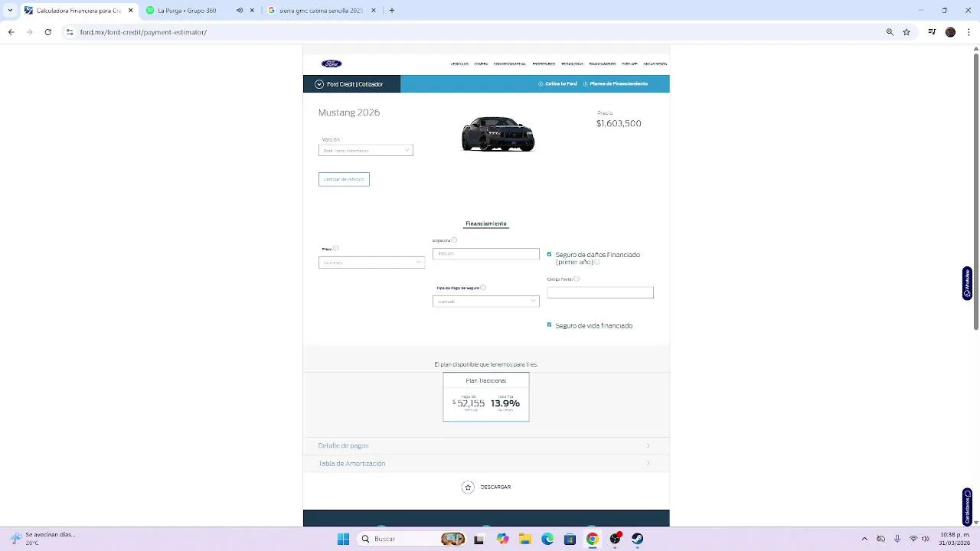Image resolution: width=980 pixels, height=551 pixels.
Task: Switch to the sierra gmc cabina sencilla tab
Action: (322, 11)
